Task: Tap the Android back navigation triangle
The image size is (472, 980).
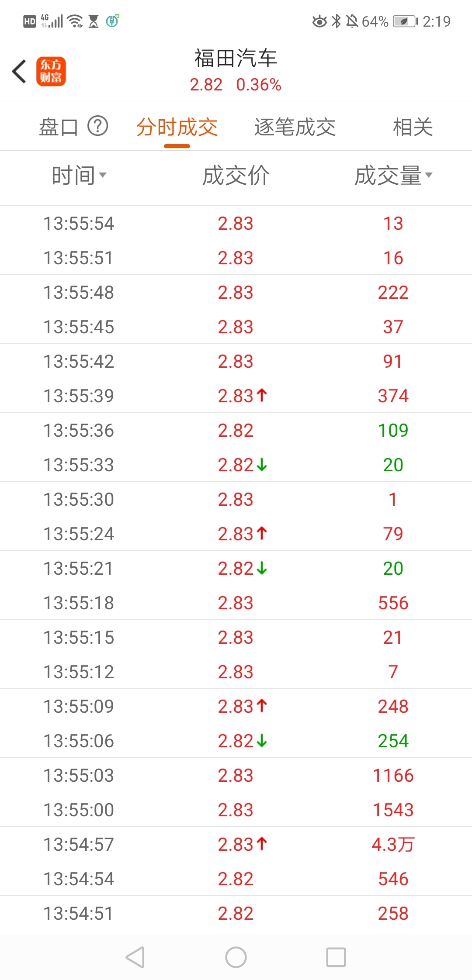Action: 135,957
